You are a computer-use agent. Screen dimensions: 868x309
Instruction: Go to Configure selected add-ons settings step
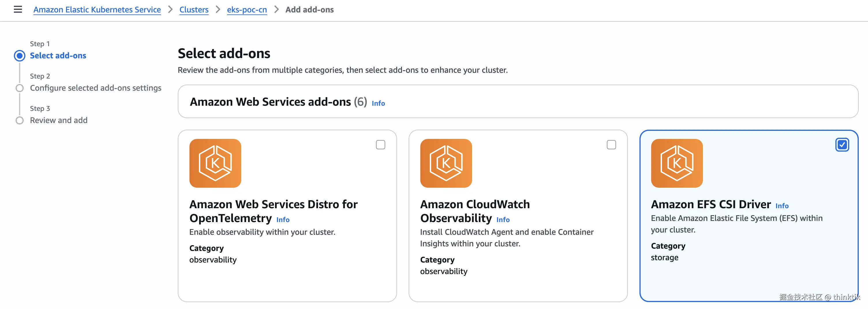pos(96,88)
